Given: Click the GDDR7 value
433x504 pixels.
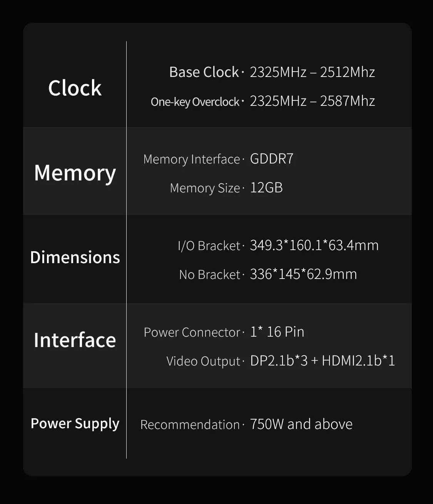Looking at the screenshot, I should tap(271, 159).
